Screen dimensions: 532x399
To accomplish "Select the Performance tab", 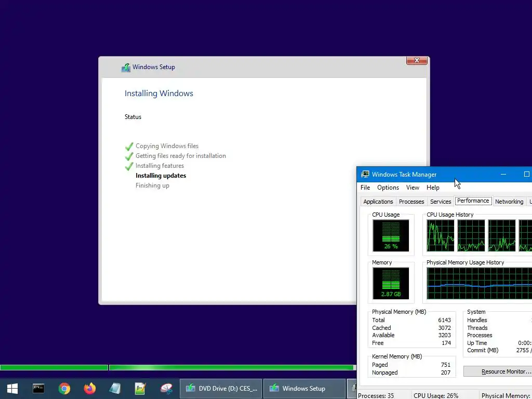I will pos(473,201).
